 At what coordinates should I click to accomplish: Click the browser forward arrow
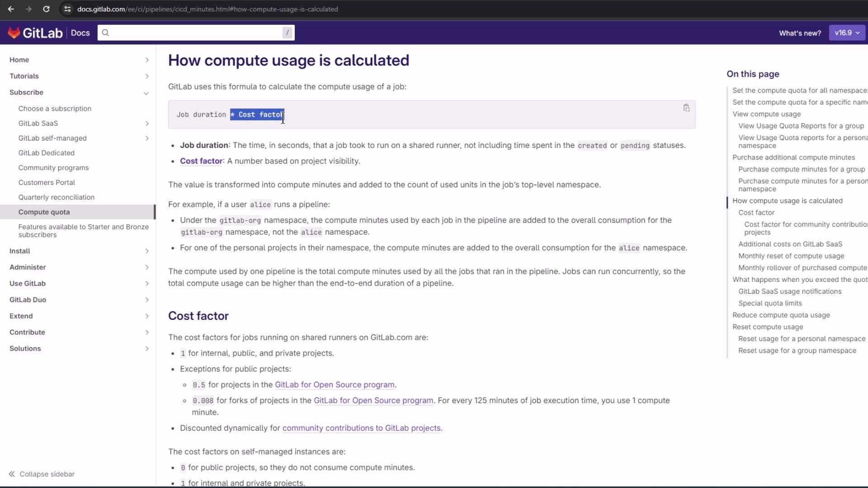(x=28, y=9)
